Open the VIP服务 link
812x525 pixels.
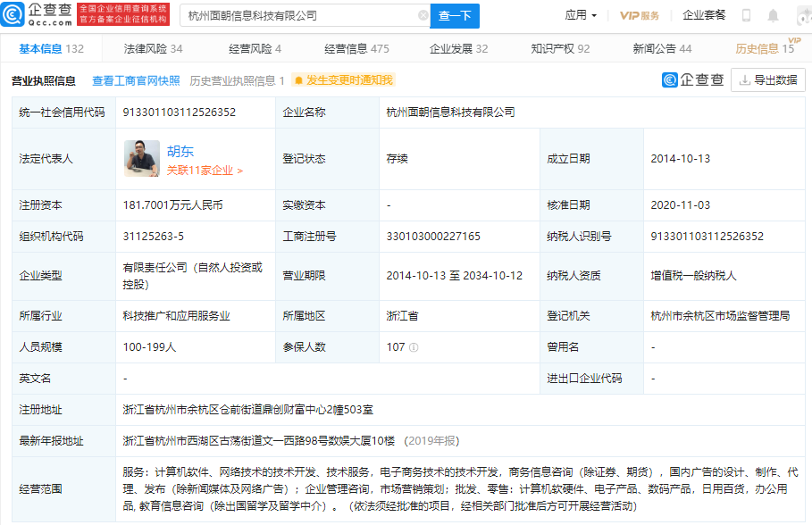click(640, 15)
